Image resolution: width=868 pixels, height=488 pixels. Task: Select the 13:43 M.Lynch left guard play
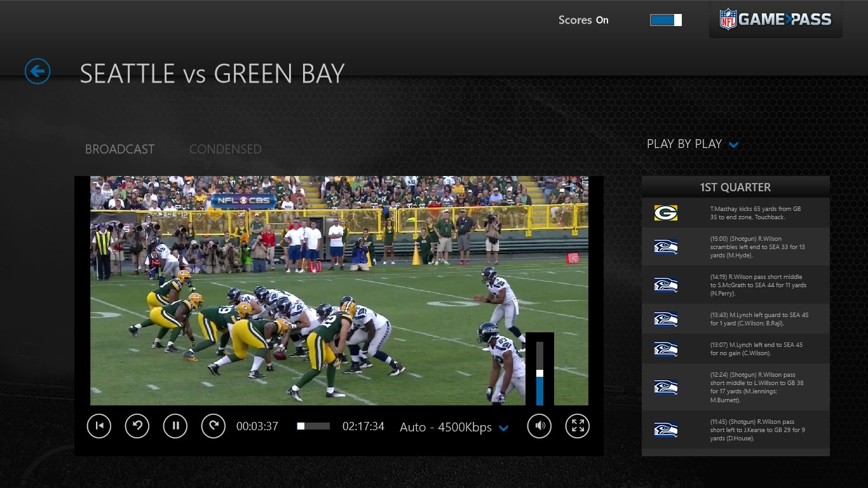tap(735, 319)
